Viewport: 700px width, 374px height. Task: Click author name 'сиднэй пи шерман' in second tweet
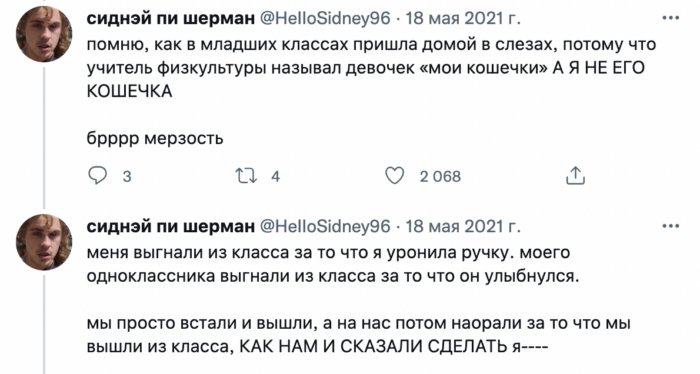pyautogui.click(x=170, y=227)
